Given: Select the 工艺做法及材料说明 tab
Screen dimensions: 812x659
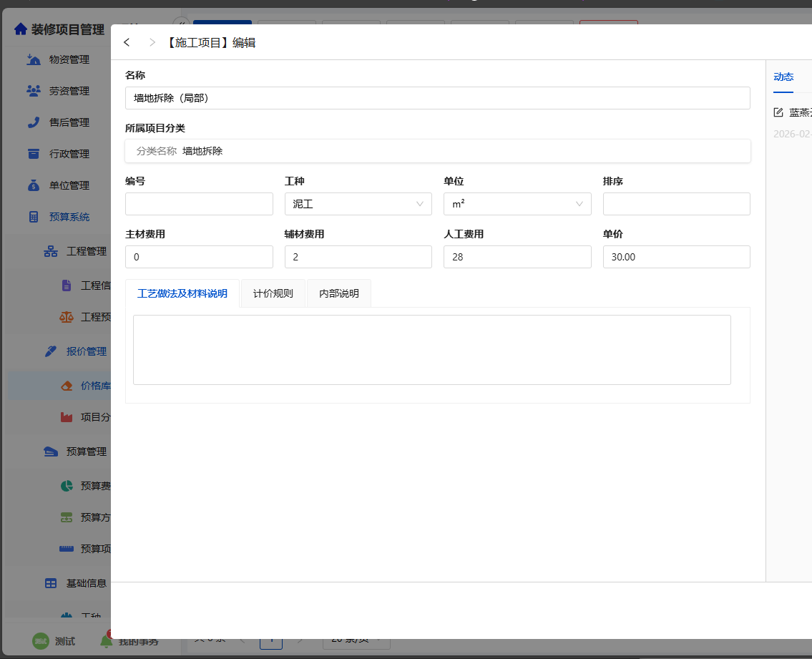Looking at the screenshot, I should (x=182, y=293).
